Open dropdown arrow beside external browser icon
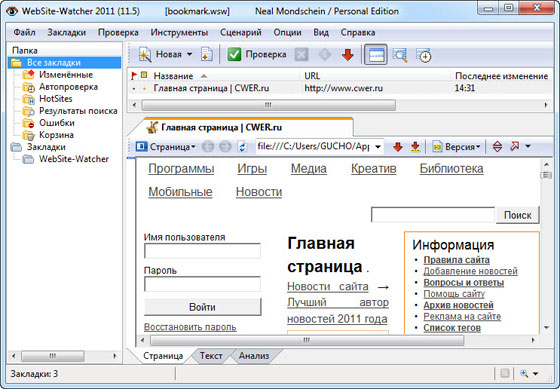The height and width of the screenshot is (389, 560). (x=528, y=146)
